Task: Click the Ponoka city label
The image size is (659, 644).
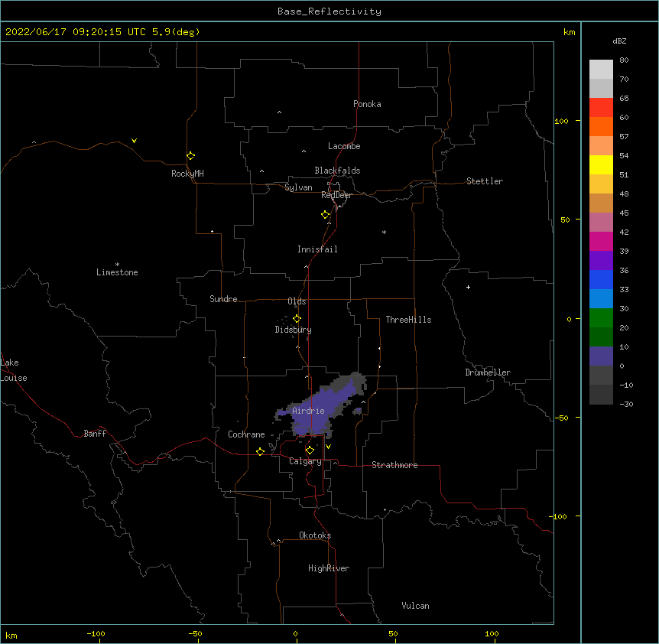Action: 367,104
